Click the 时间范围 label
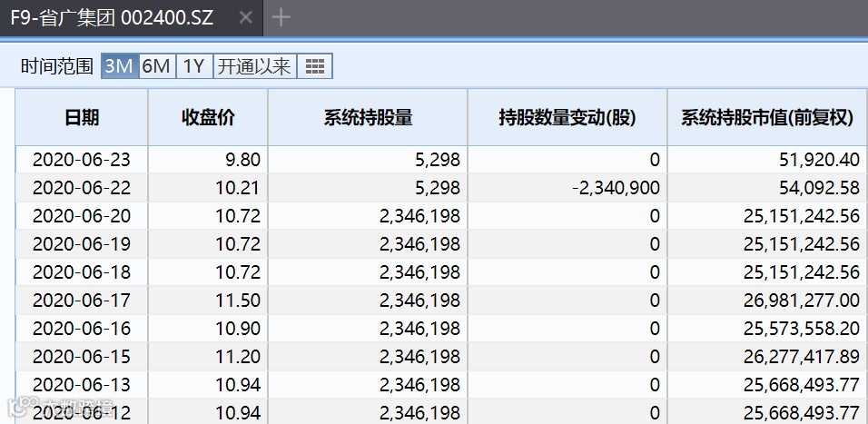Viewport: 868px width, 424px height. click(57, 66)
